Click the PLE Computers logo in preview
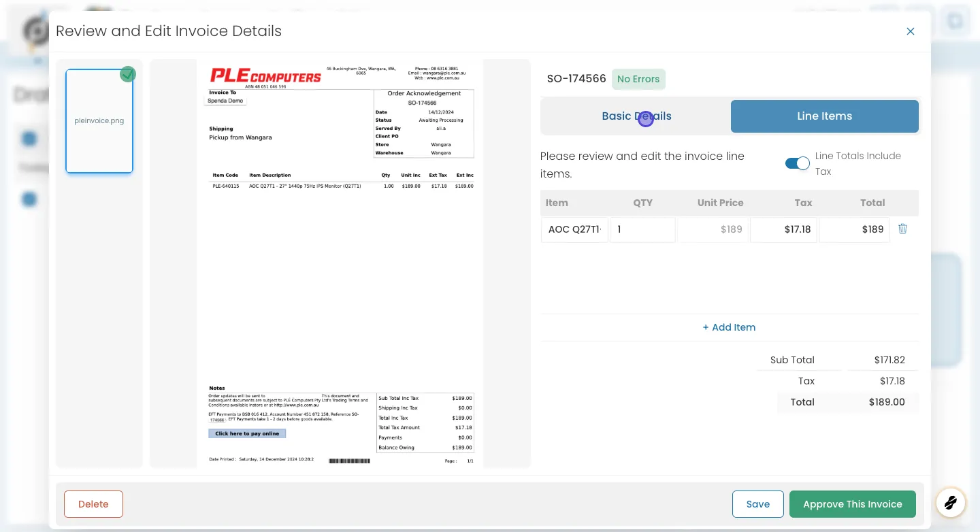Screen dimensions: 980x532 tap(265, 76)
